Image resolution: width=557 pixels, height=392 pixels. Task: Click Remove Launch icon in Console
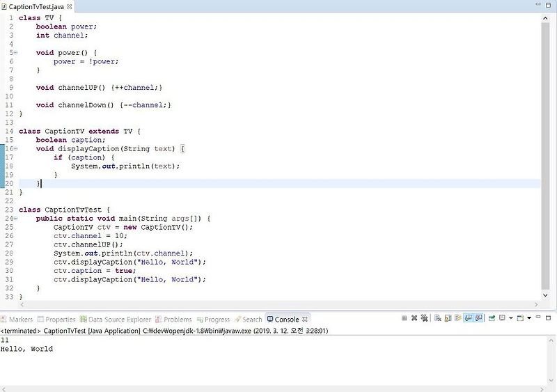pyautogui.click(x=414, y=317)
